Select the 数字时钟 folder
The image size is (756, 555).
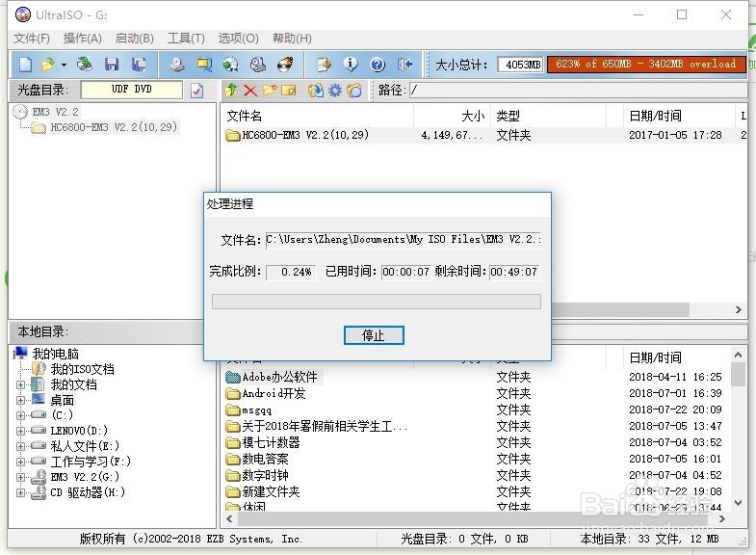(265, 475)
